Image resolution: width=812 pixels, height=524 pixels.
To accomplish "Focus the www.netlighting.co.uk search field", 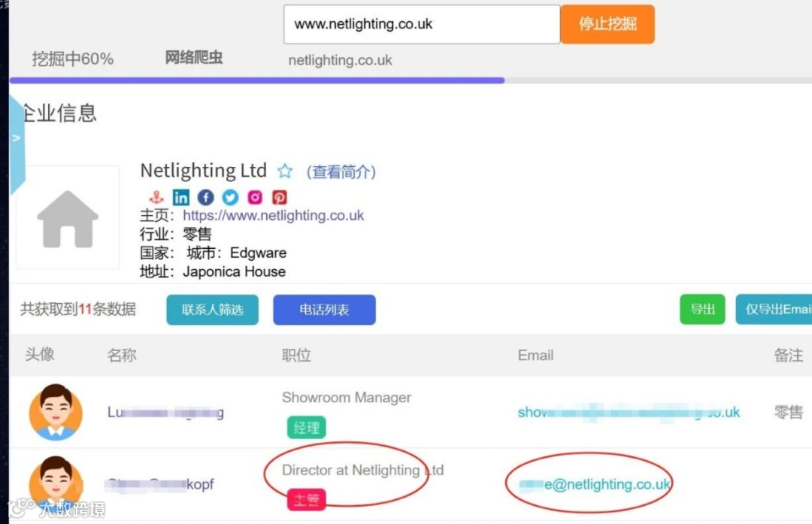I will coord(422,24).
